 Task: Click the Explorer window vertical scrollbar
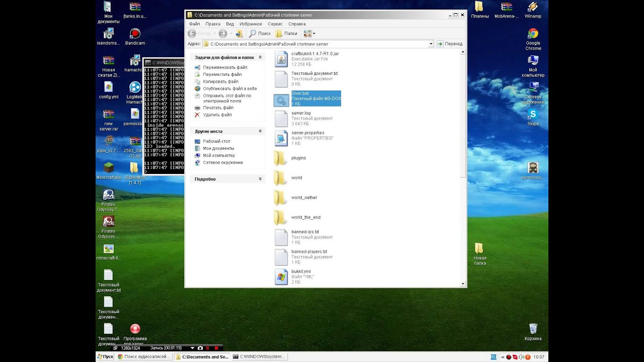463,167
